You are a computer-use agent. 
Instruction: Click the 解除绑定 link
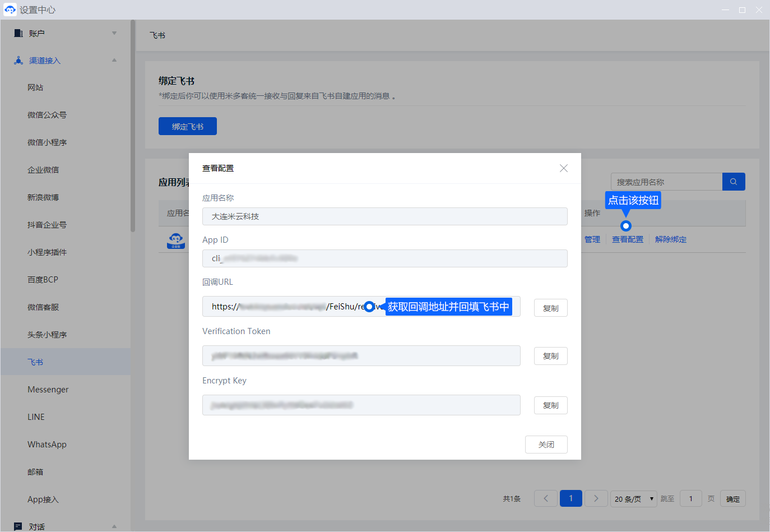(x=670, y=239)
